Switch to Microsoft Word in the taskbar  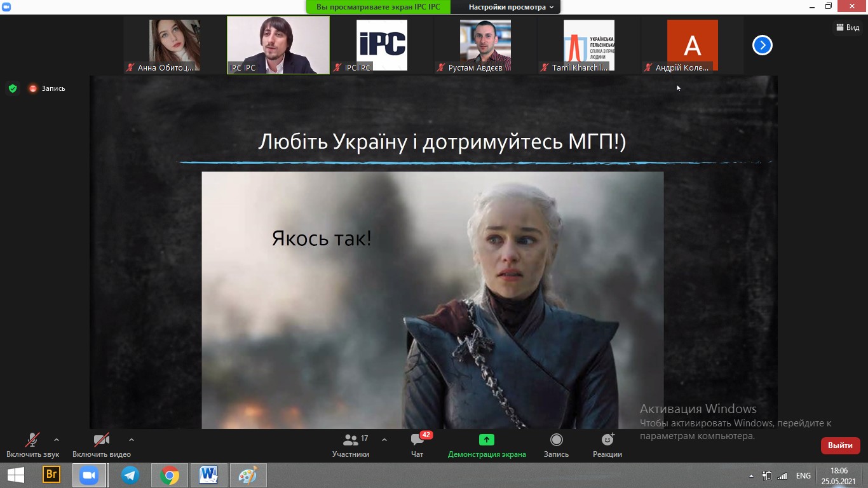(x=208, y=475)
